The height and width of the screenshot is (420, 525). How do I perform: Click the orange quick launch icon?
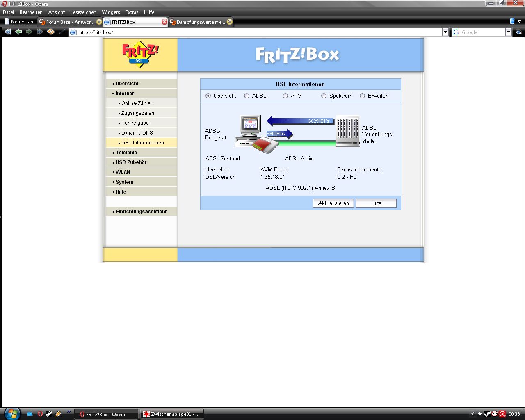[x=58, y=414]
